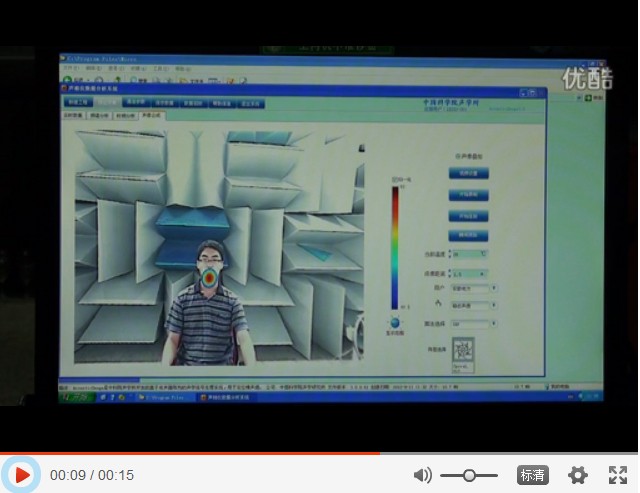640x493 pixels.
Task: Select the active fourth sub-tab above the image
Action: tap(152, 116)
